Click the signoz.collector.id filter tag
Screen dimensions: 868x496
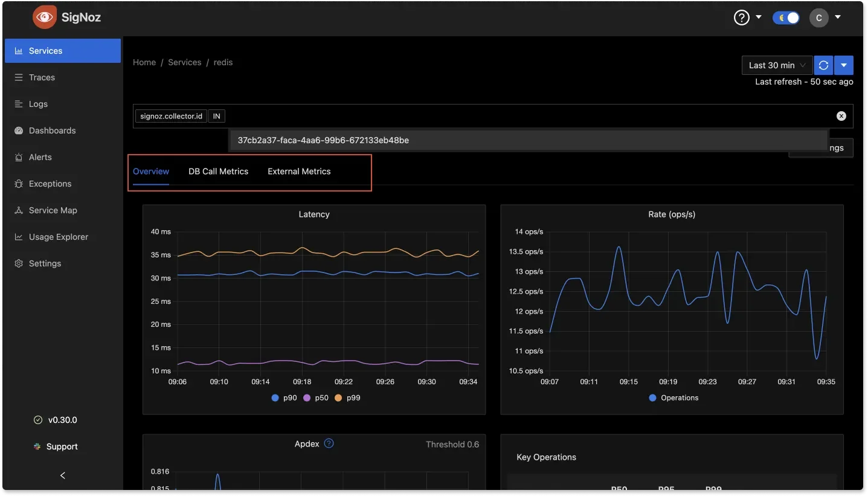tap(171, 116)
